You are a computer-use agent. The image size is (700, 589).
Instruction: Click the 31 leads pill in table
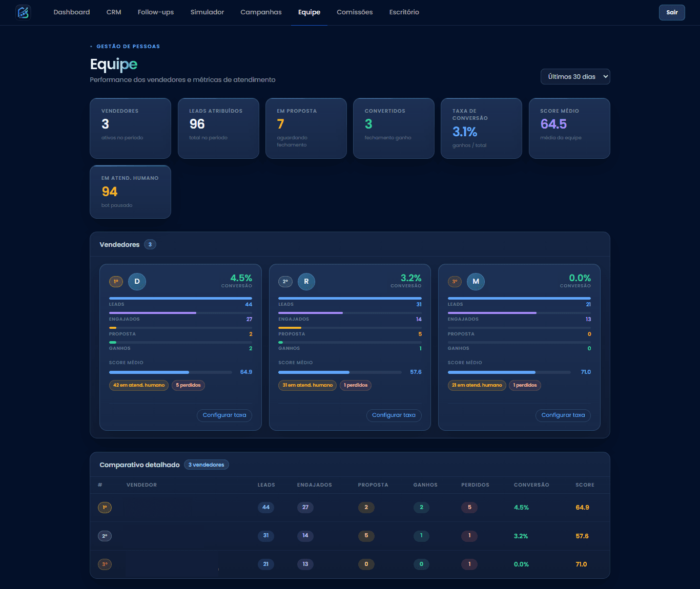[266, 536]
